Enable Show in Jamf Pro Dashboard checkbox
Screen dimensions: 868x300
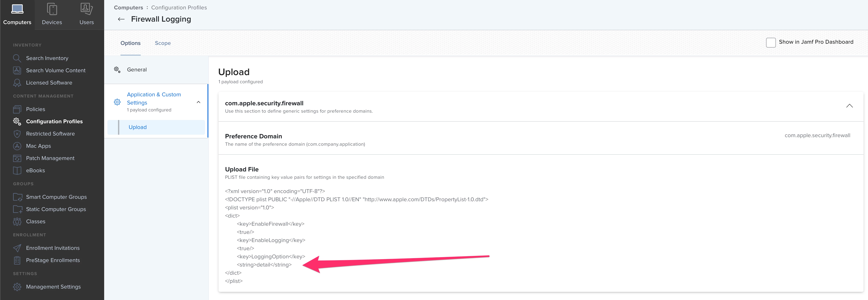click(771, 42)
